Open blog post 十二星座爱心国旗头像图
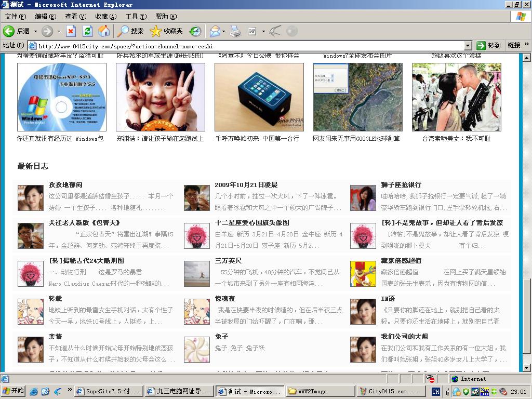The height and width of the screenshot is (399, 532). click(252, 223)
